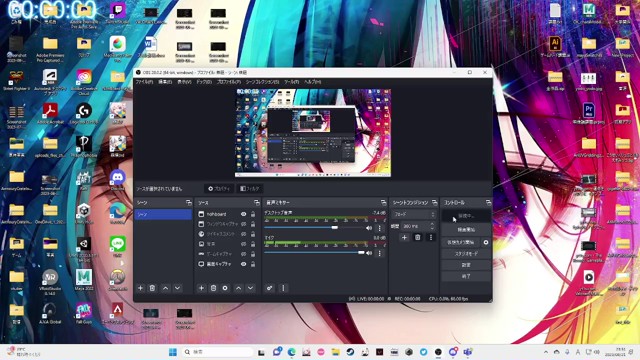Start virtual camera with 仮想カメラ開始
The image size is (640, 360).
[460, 242]
